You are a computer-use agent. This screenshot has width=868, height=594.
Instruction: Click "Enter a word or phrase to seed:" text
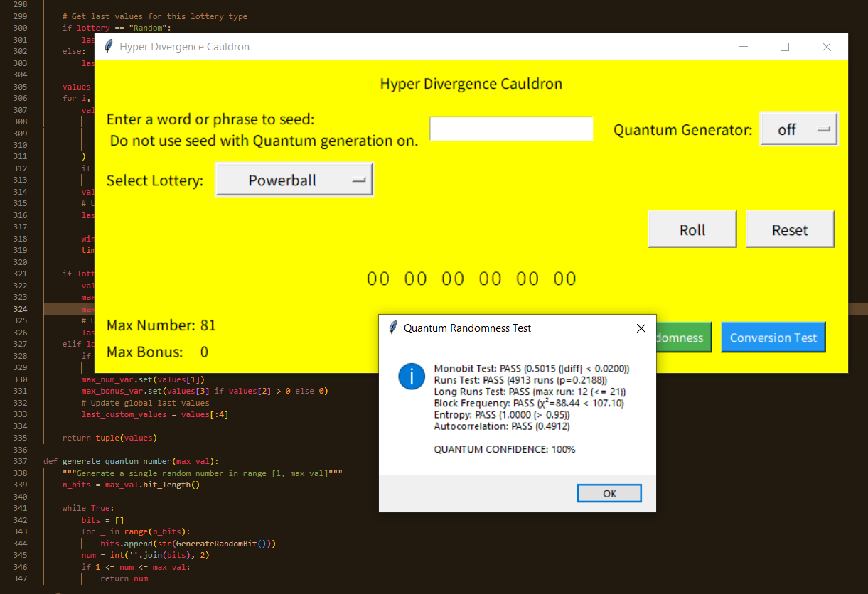pos(210,119)
